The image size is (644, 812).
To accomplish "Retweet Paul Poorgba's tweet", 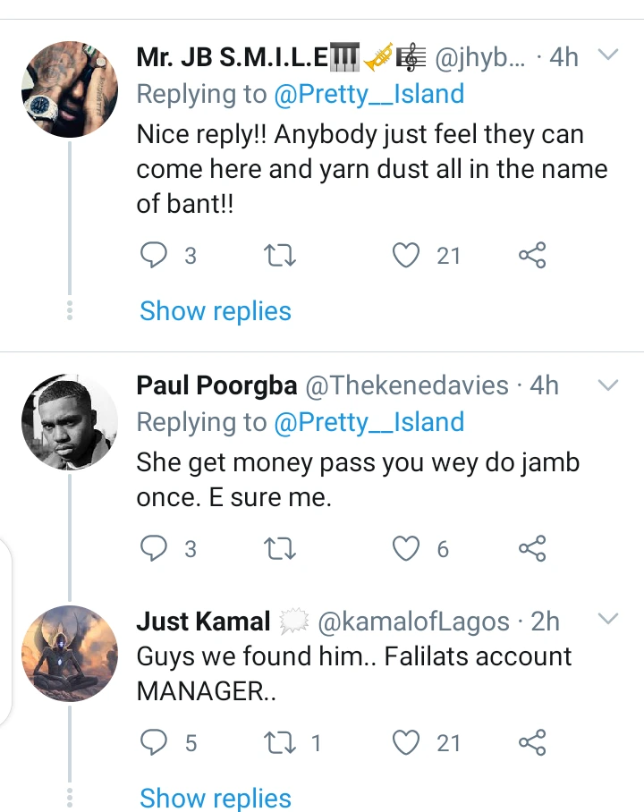I will 282,548.
